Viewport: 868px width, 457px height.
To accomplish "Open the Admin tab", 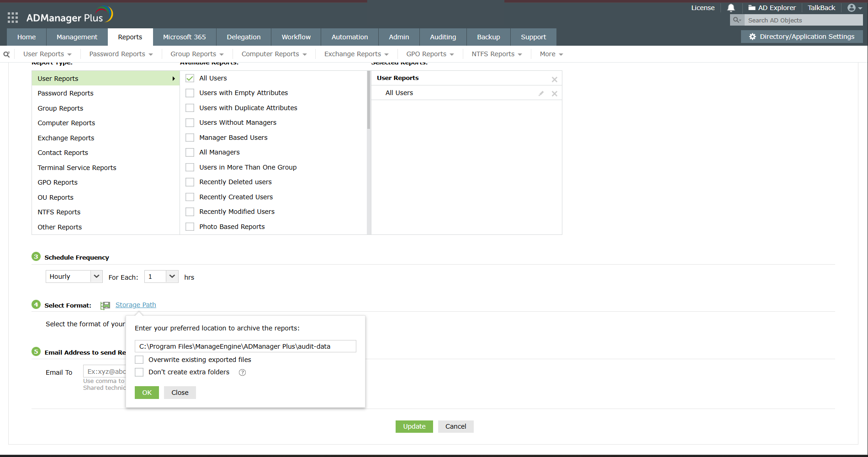I will 399,37.
